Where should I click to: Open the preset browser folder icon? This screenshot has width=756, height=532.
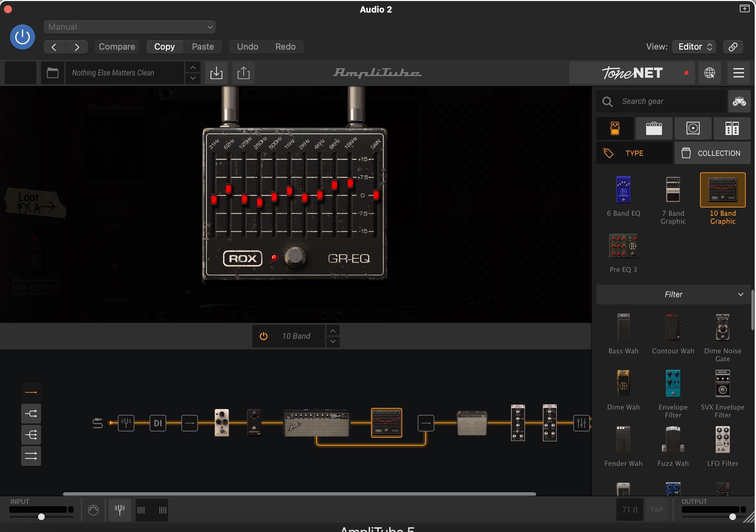(52, 73)
